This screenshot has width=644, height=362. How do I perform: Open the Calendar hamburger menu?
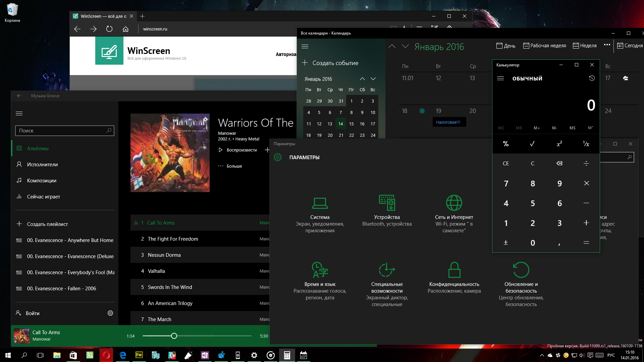pos(305,46)
